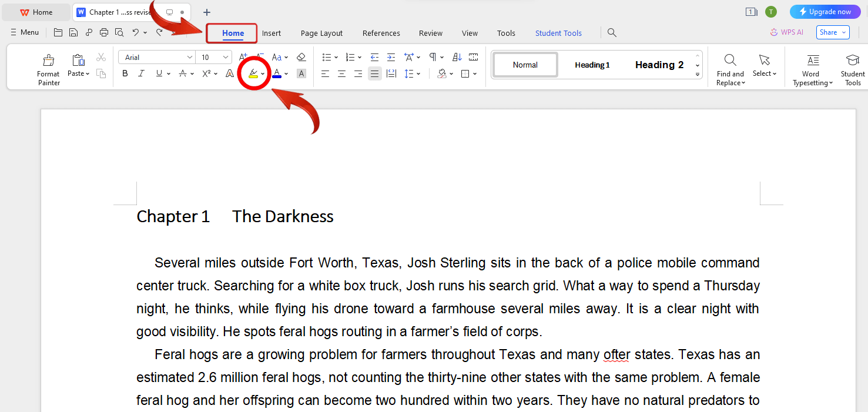Select the Heading 1 style
The image size is (868, 412).
pyautogui.click(x=592, y=65)
